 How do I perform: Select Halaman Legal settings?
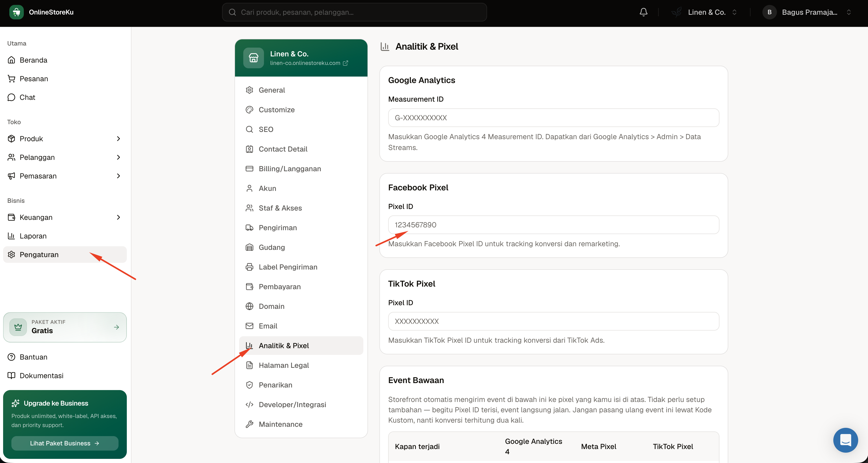point(301,365)
